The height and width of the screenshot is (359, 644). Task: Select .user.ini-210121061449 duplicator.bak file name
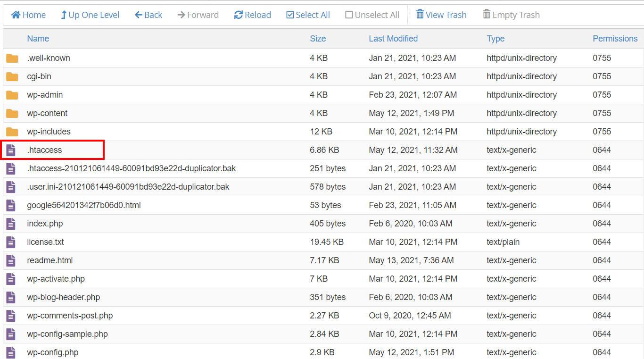pos(128,187)
